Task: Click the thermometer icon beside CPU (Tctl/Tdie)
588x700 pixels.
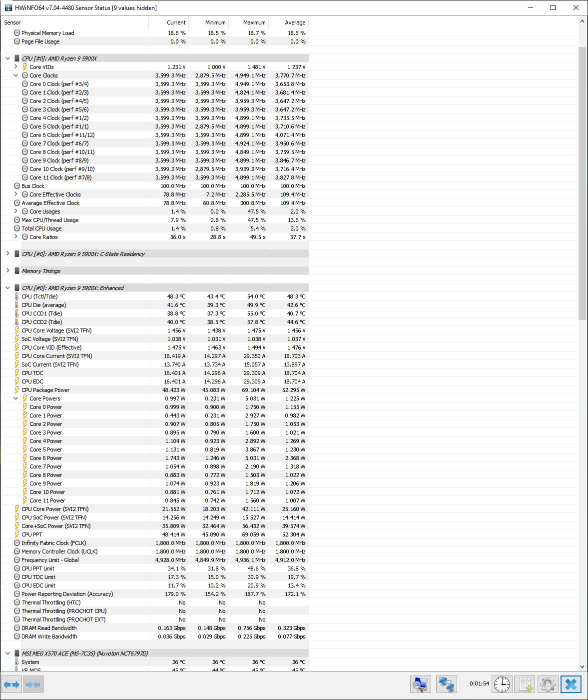Action: point(17,296)
